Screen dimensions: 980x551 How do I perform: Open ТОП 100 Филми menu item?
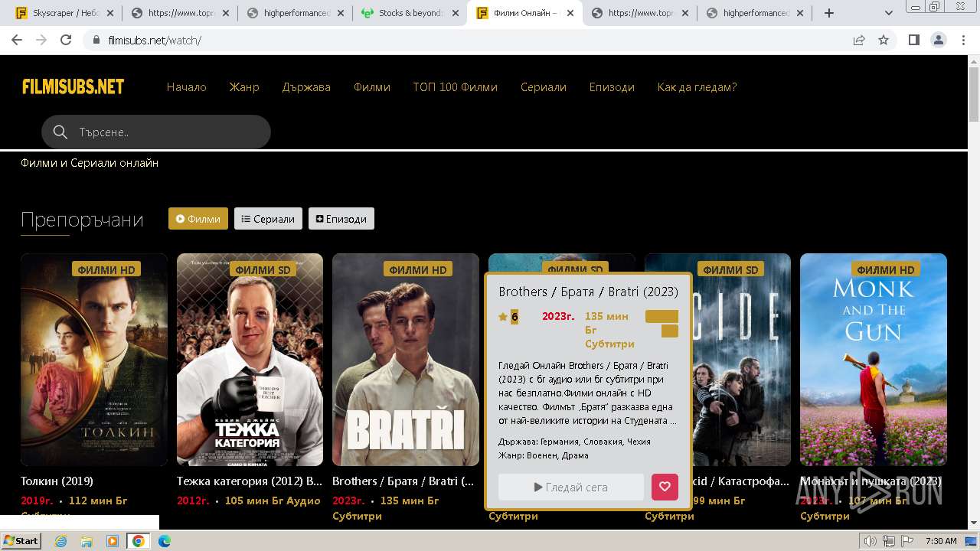pyautogui.click(x=456, y=87)
